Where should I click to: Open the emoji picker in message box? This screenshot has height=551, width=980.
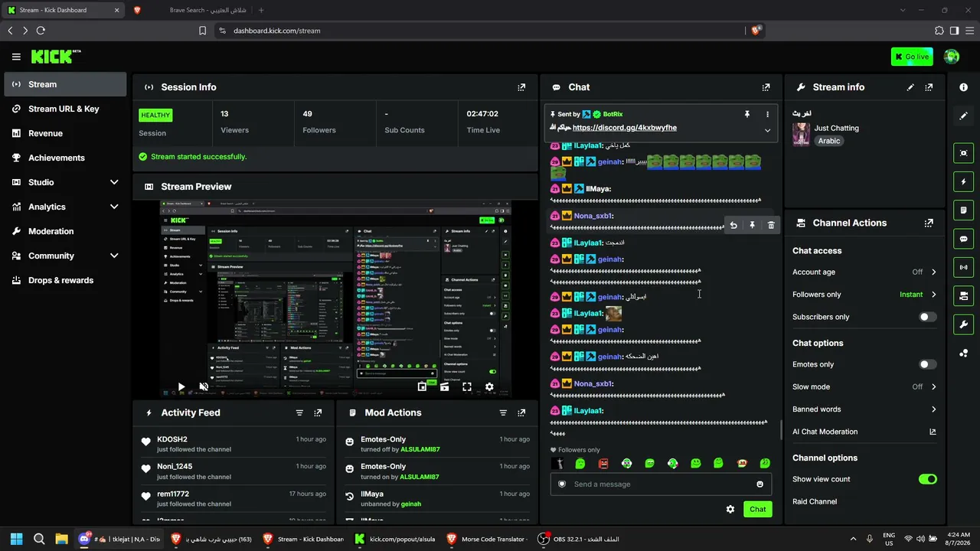pos(759,484)
